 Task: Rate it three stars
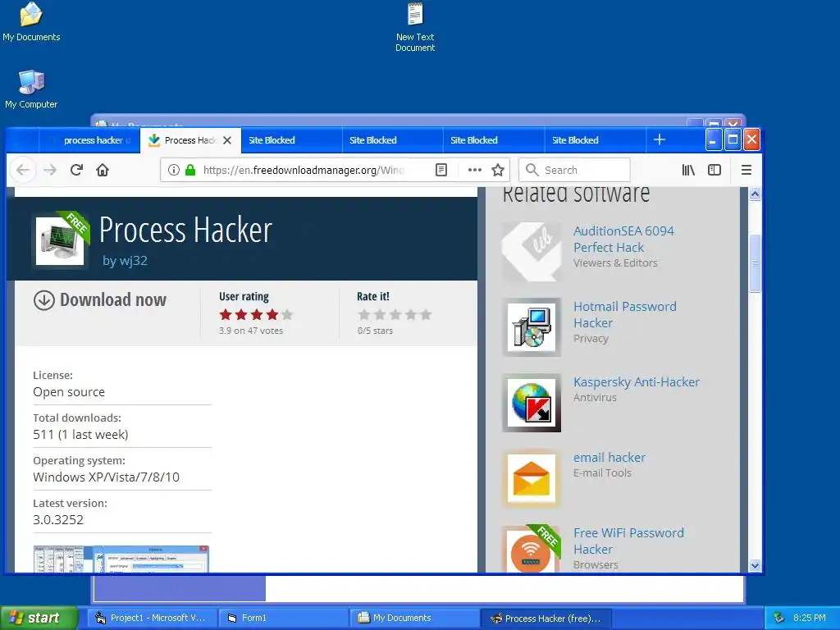(395, 314)
